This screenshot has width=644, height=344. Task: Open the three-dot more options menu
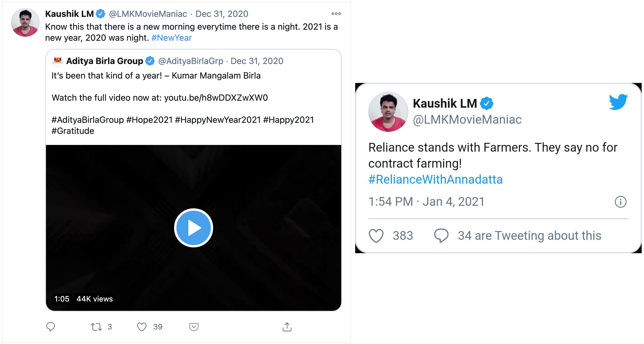click(x=336, y=14)
